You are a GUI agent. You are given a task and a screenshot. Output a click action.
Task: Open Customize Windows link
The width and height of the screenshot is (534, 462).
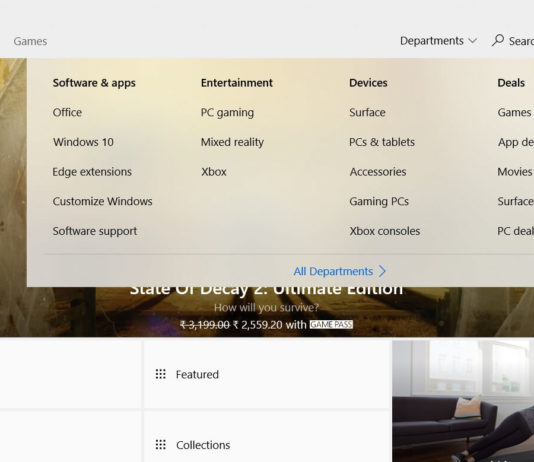pyautogui.click(x=103, y=201)
